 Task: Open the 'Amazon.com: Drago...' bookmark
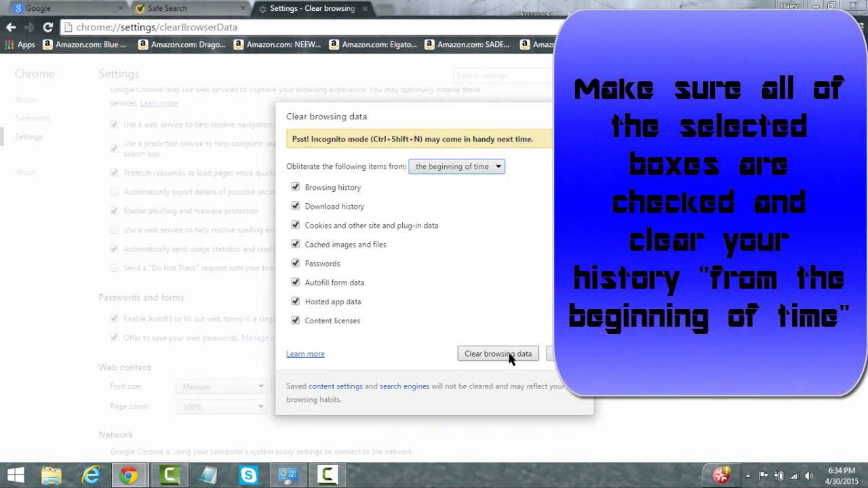tap(182, 45)
